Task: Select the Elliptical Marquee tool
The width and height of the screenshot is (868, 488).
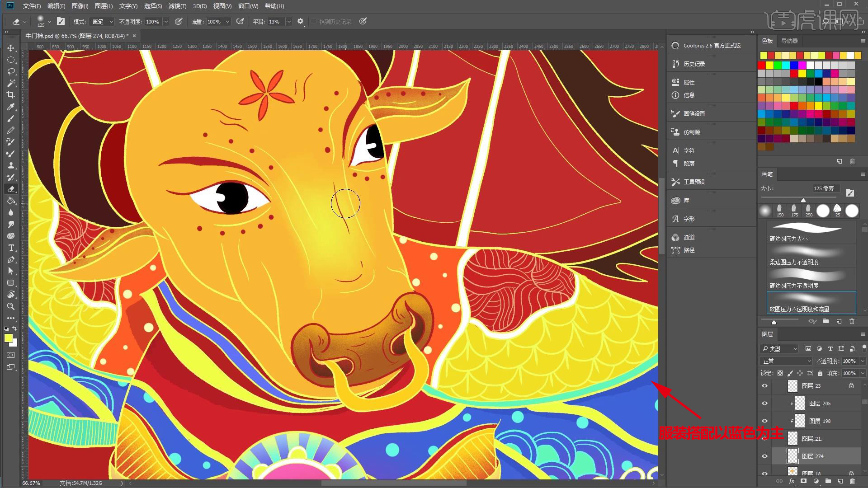Action: [11, 60]
